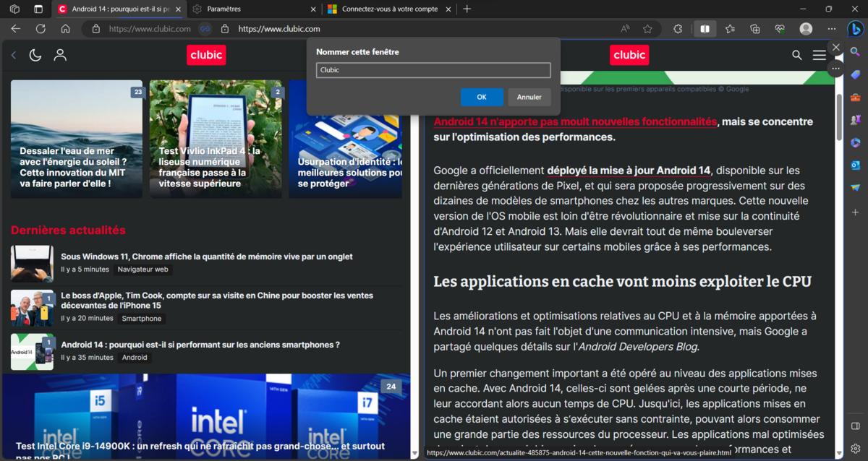
Task: Click the lock icon beside the right URL
Action: pyautogui.click(x=225, y=29)
